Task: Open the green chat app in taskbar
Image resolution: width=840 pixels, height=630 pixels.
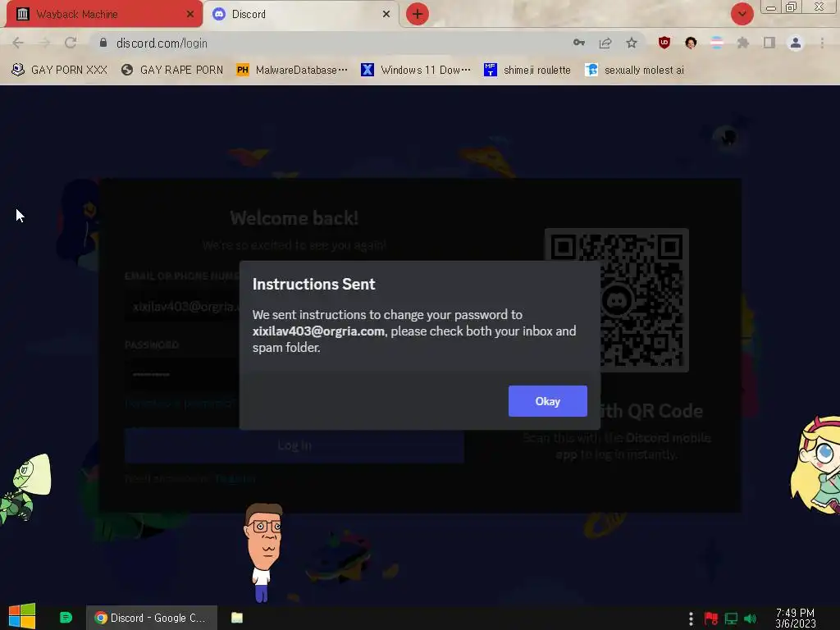Action: (x=66, y=618)
